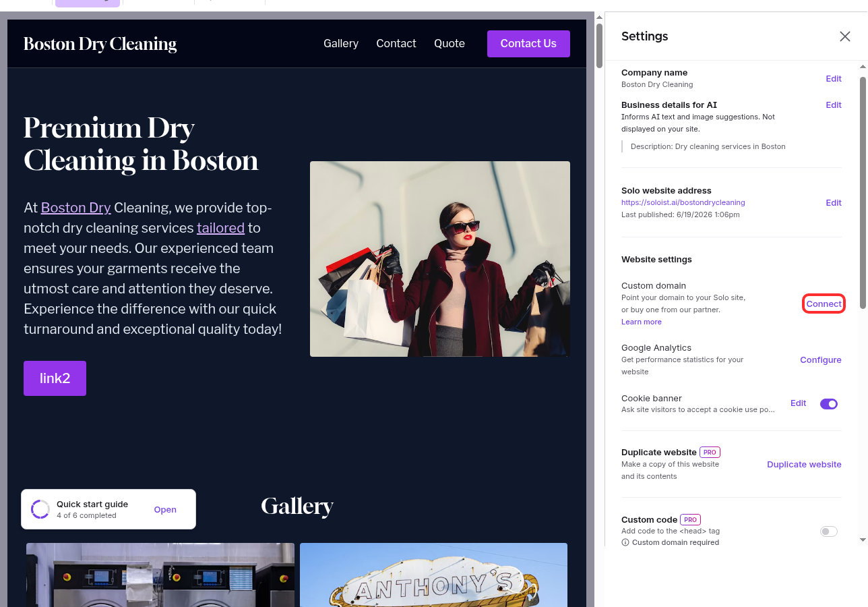
Task: Open the Quote nav item
Action: pos(449,43)
